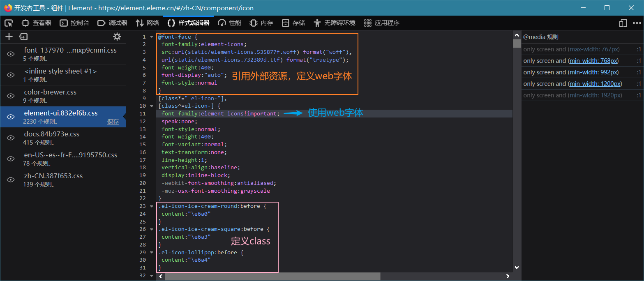Open the Accessibility panel

click(334, 23)
